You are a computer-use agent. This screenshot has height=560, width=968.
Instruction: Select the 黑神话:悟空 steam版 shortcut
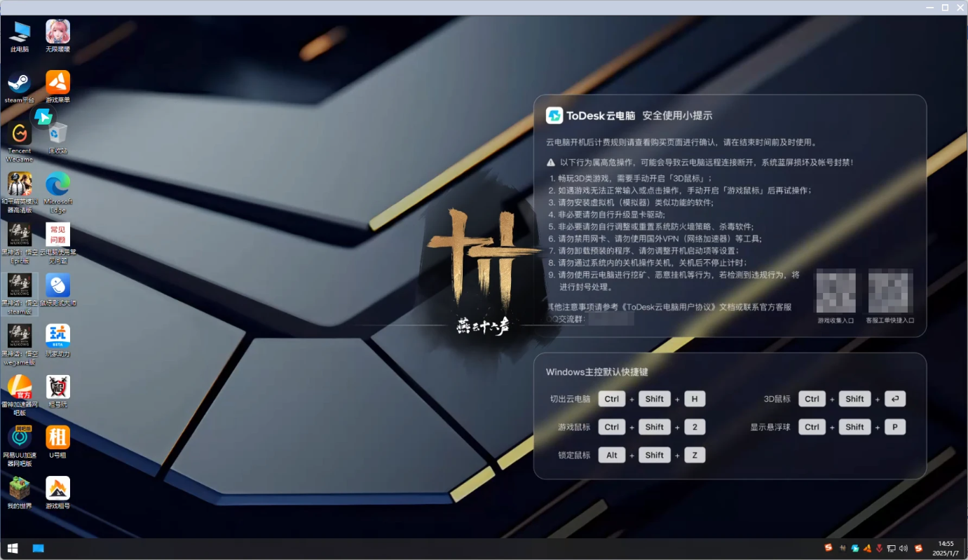point(20,294)
